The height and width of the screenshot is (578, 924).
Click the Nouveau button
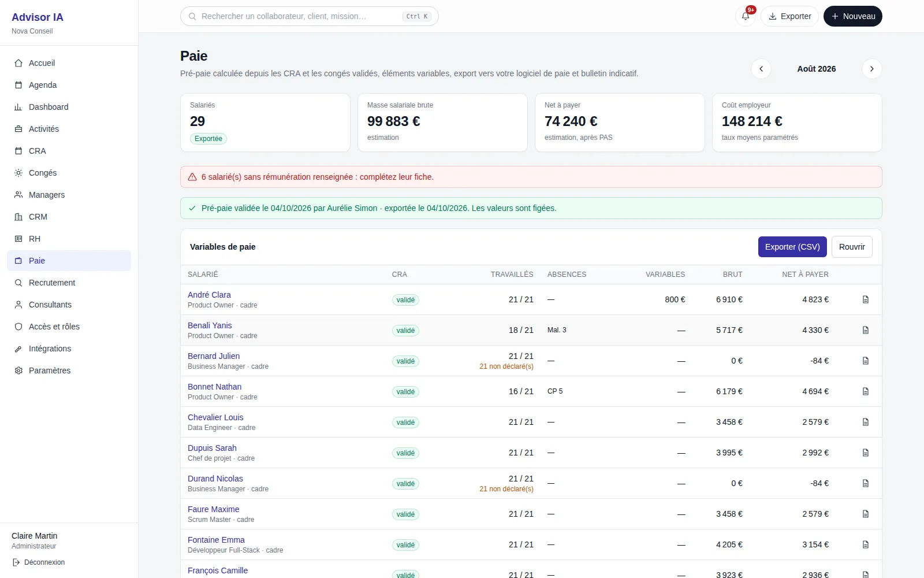(852, 16)
